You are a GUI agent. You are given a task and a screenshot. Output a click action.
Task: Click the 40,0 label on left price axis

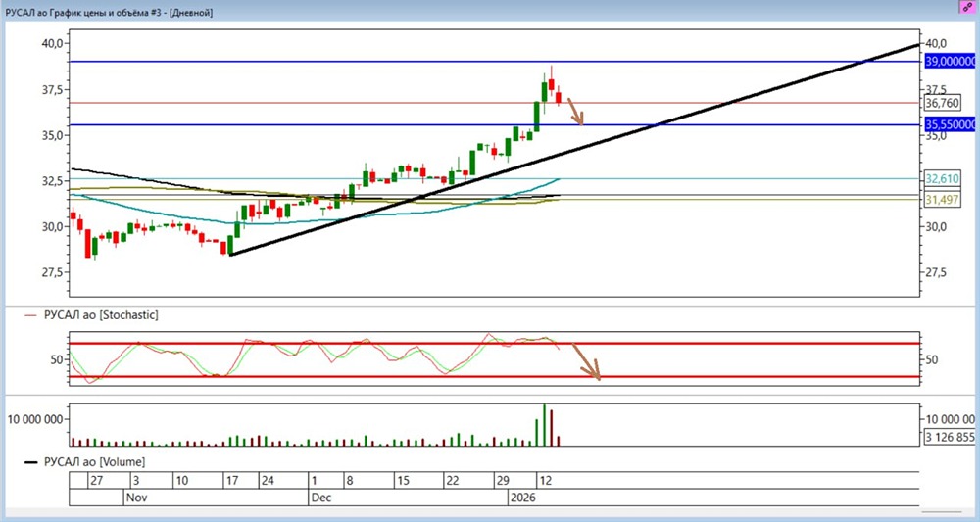click(x=52, y=44)
